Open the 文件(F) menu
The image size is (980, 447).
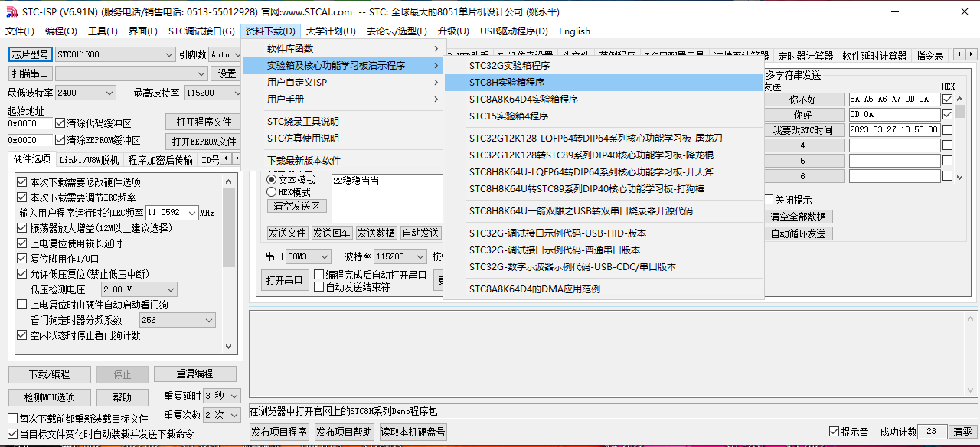tap(20, 31)
